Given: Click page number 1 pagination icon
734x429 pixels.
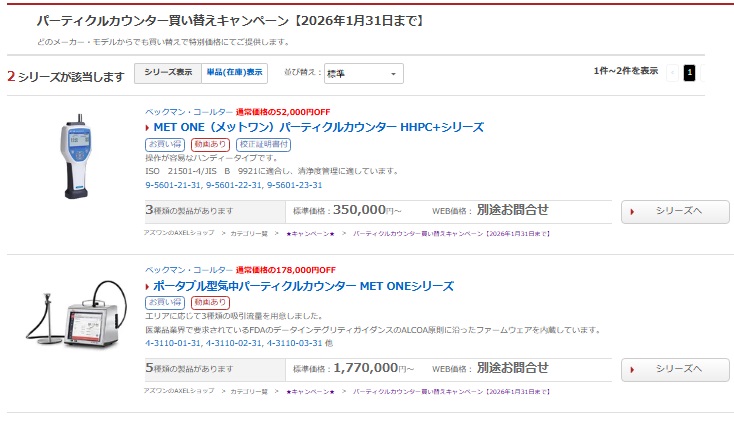Looking at the screenshot, I should click(689, 72).
